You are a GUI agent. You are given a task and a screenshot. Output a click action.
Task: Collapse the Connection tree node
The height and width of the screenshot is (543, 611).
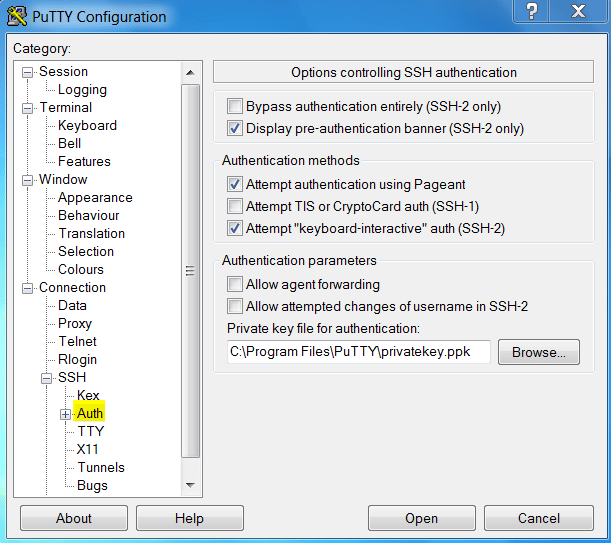pos(27,288)
